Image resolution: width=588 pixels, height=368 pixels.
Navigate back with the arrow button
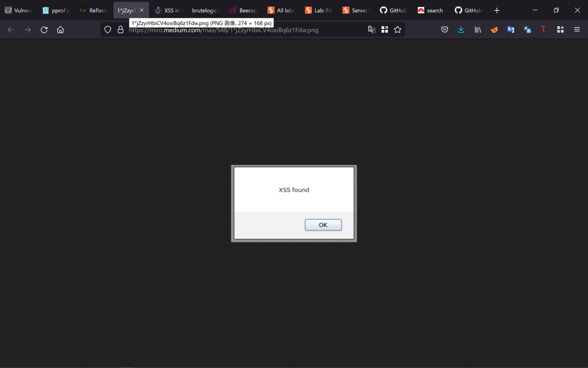11,29
